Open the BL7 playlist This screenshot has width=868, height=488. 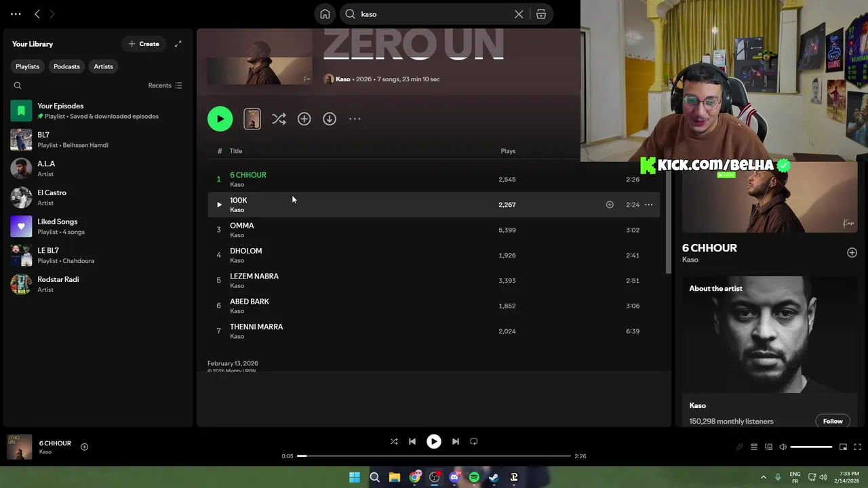coord(98,140)
